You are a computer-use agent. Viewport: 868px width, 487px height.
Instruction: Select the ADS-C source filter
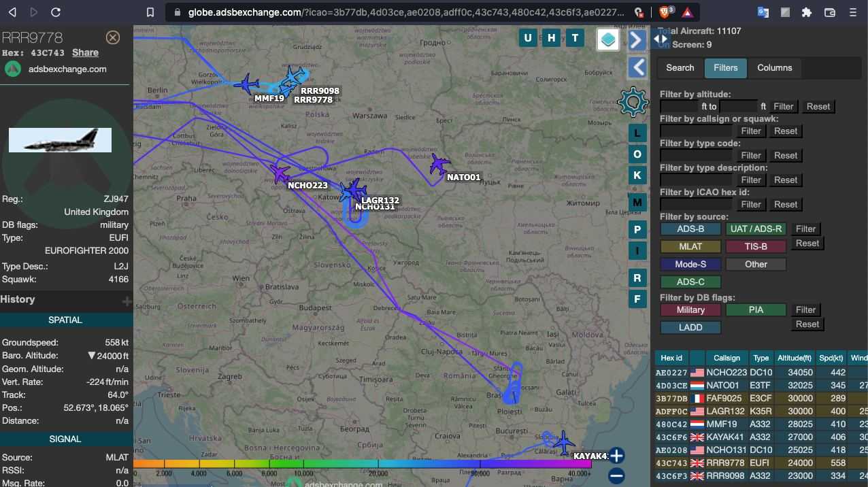(690, 282)
